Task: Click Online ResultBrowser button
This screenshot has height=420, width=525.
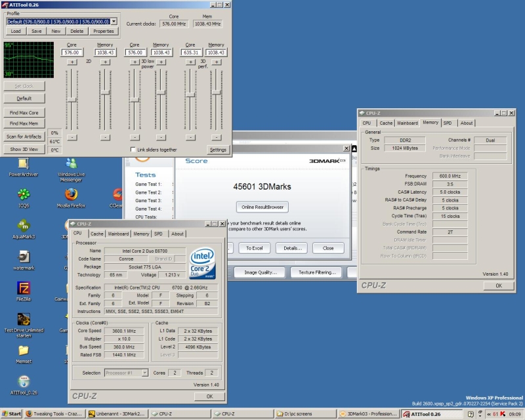Action: (262, 207)
